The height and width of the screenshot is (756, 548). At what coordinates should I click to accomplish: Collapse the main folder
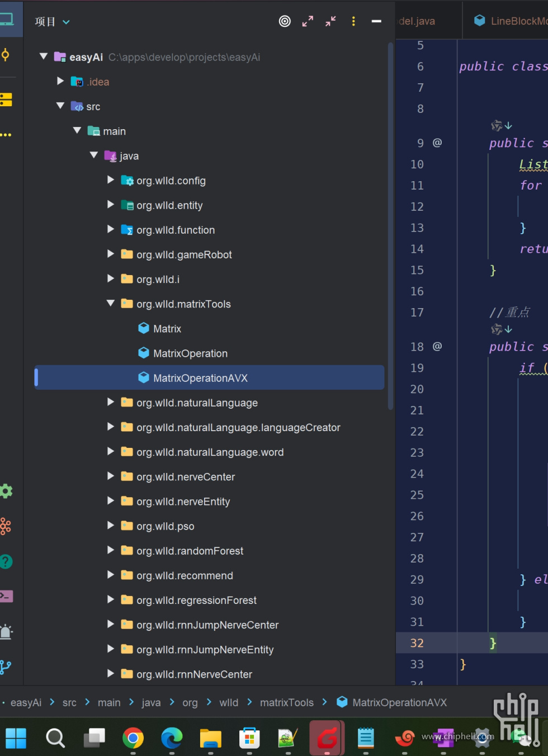pyautogui.click(x=77, y=130)
